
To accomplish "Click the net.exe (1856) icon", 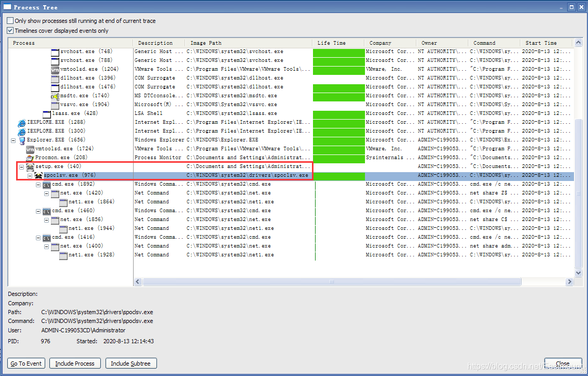I will coord(55,219).
